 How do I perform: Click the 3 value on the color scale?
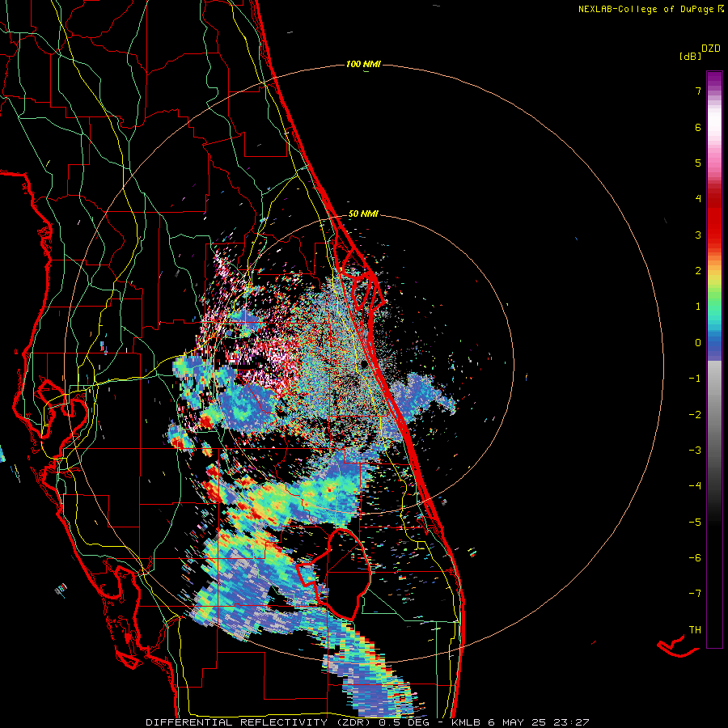coord(698,235)
